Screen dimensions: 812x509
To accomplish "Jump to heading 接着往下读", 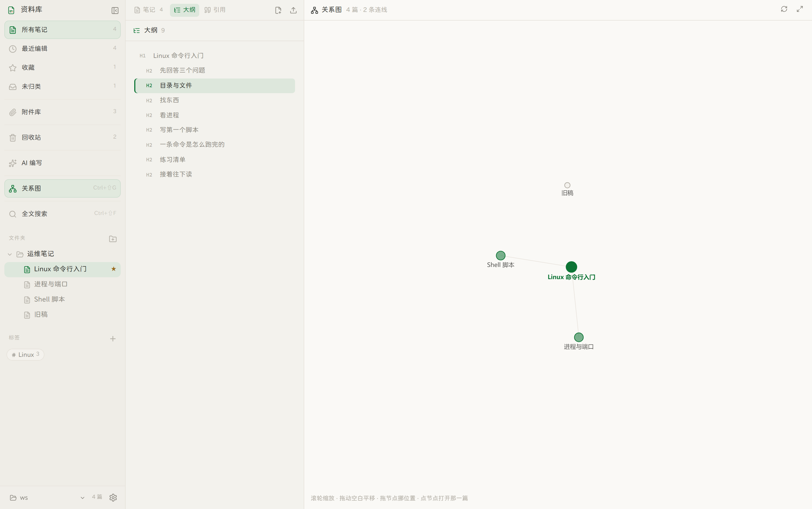I will coord(215,174).
